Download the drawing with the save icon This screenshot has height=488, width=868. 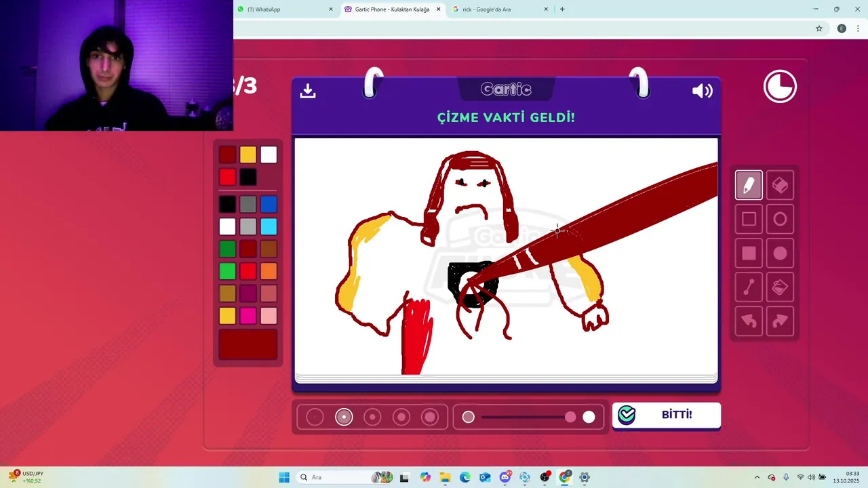[308, 91]
